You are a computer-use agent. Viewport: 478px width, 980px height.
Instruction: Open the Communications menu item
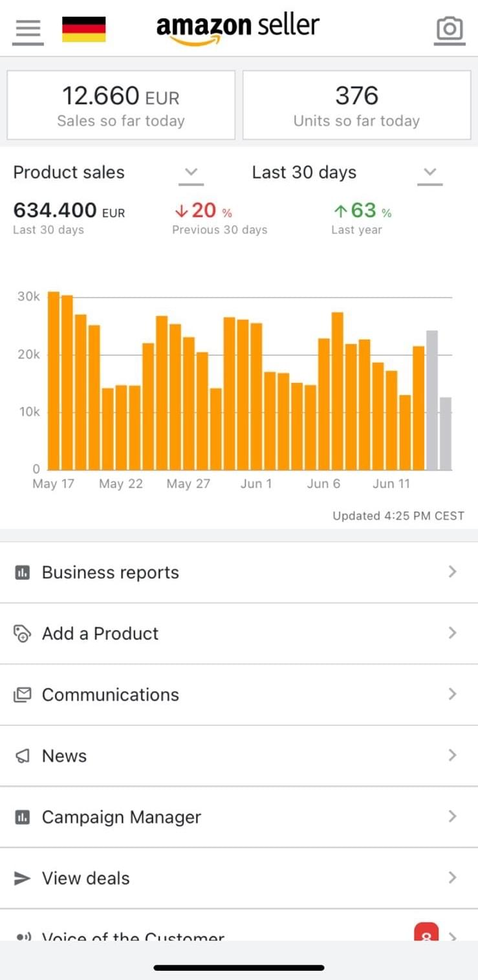[111, 695]
